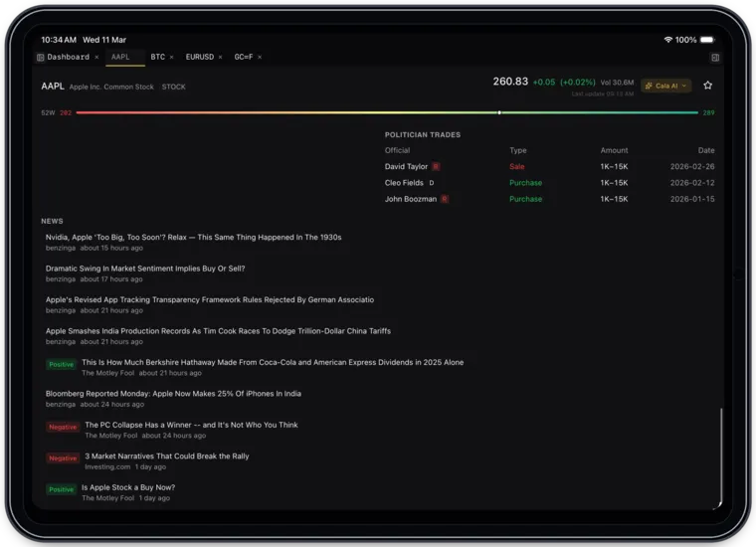Click the Amount column header
This screenshot has height=547, width=756.
614,150
